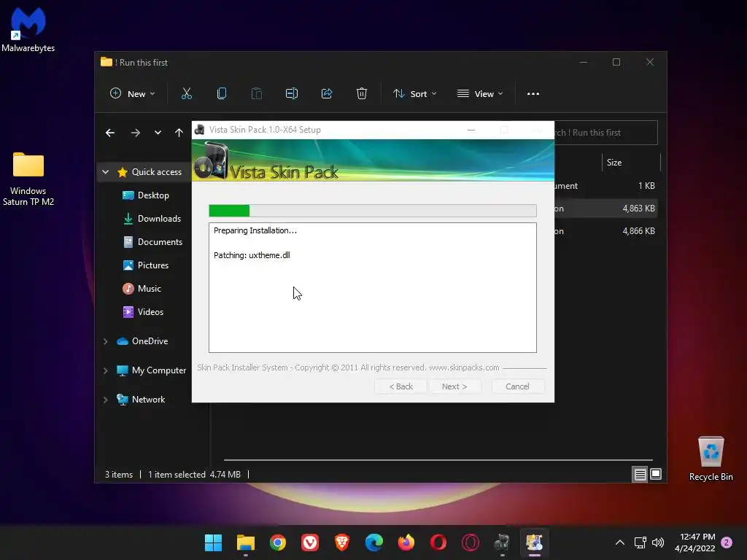Click the Copy icon in Explorer toolbar

tap(222, 93)
